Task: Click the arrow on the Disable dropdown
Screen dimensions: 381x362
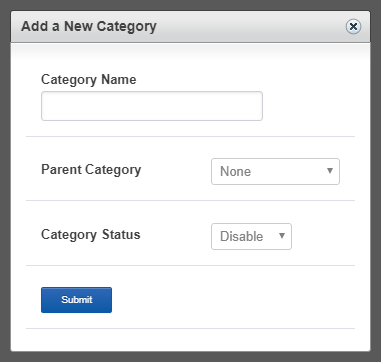Action: point(282,236)
